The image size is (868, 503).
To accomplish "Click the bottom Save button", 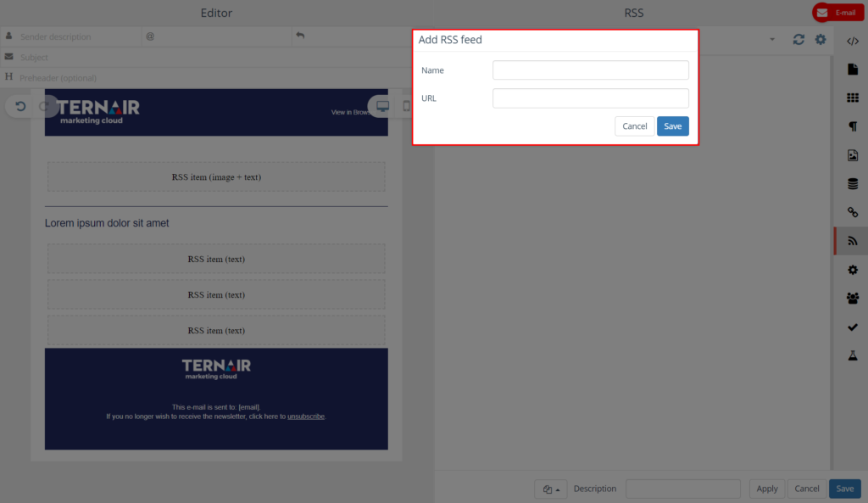I will click(845, 489).
